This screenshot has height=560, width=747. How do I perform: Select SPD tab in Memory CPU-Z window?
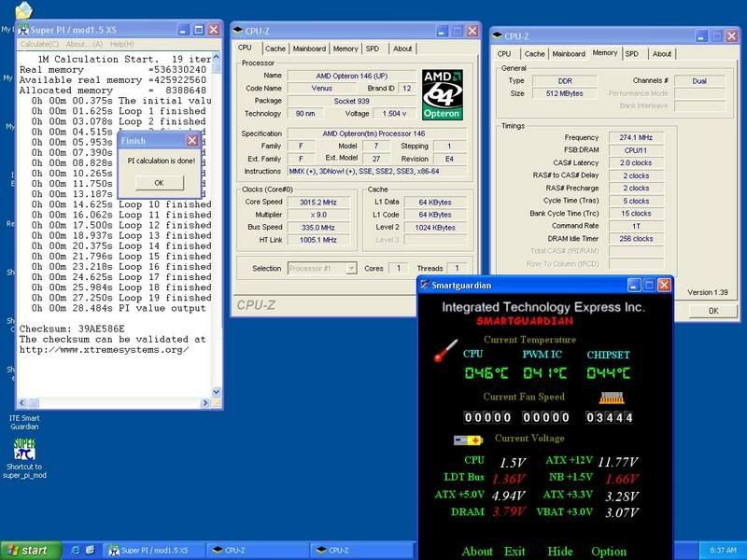pos(632,54)
